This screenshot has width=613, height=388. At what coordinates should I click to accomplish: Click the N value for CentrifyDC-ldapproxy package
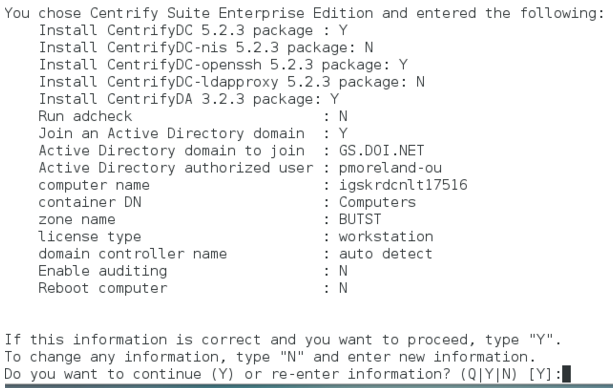pos(420,82)
